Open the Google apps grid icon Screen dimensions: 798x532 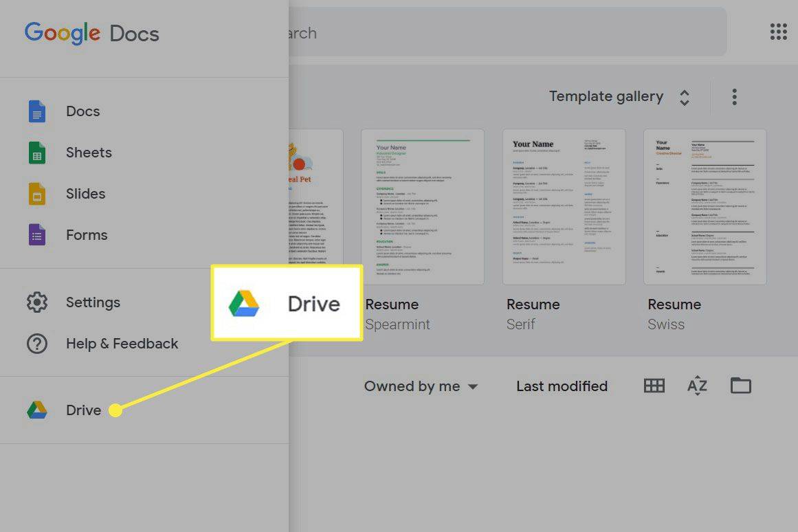coord(778,32)
